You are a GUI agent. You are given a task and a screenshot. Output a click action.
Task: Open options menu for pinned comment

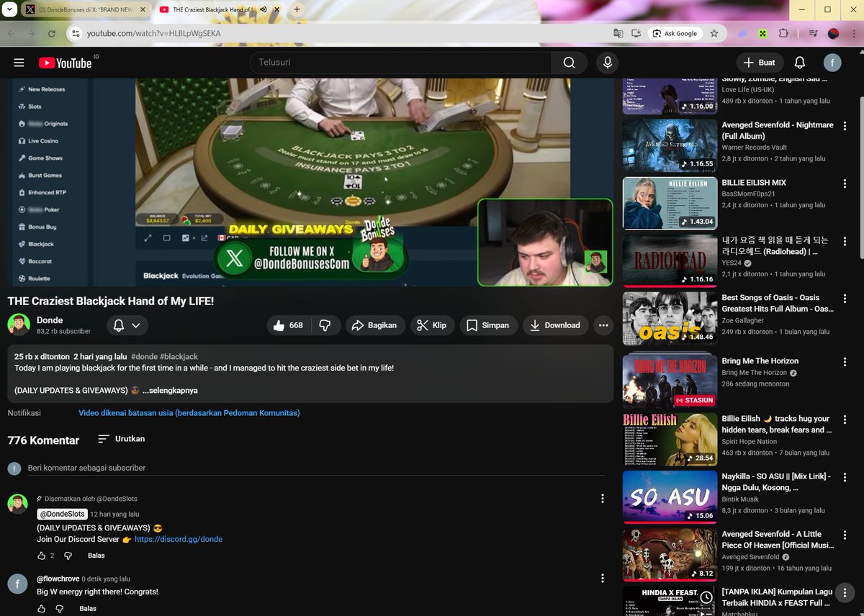coord(603,499)
